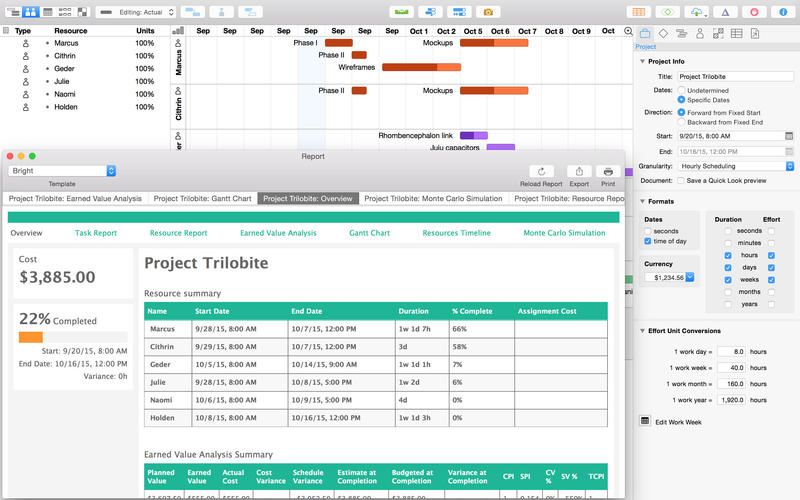Click the camera snapshot toolbar icon
Viewport: 800px width, 500px height.
tap(488, 12)
